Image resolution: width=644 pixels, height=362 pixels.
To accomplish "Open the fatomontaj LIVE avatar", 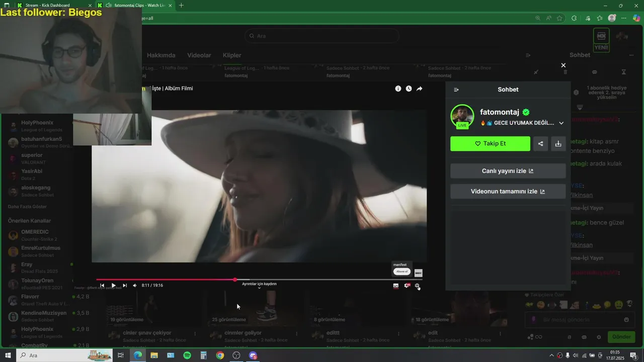I will pos(462,116).
